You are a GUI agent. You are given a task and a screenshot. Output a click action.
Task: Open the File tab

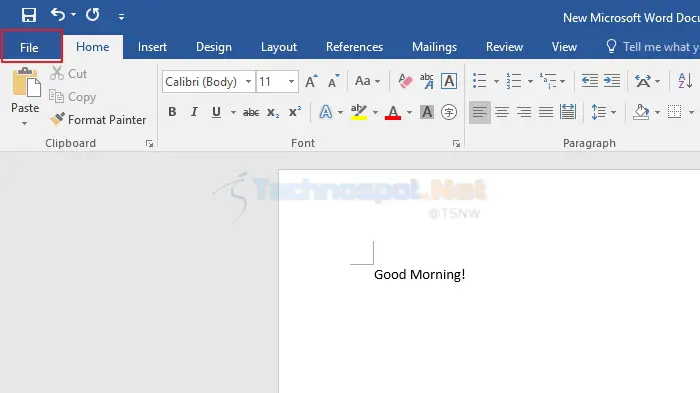point(29,47)
